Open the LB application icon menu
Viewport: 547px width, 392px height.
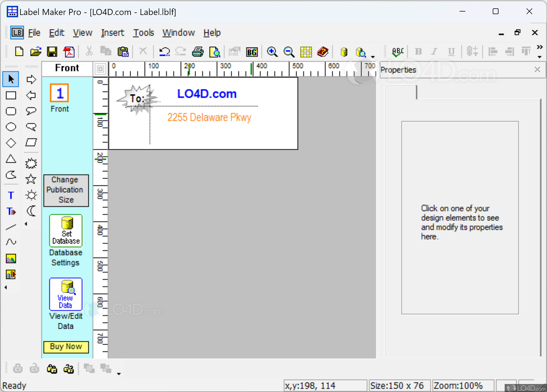[x=17, y=32]
